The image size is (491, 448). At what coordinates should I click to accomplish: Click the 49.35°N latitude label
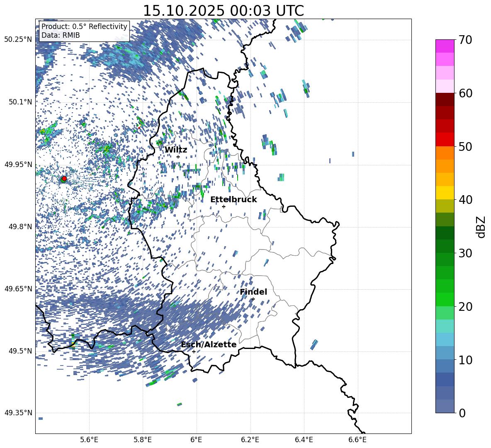18,413
